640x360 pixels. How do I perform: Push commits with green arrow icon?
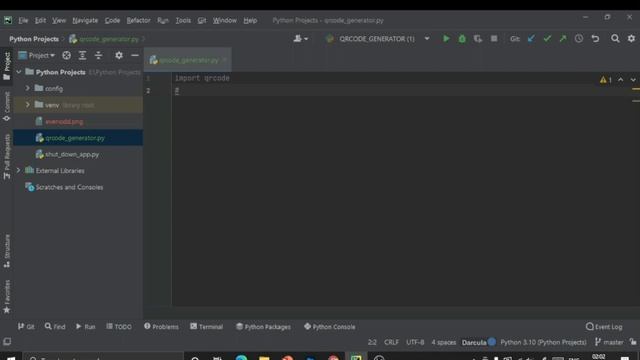[563, 39]
